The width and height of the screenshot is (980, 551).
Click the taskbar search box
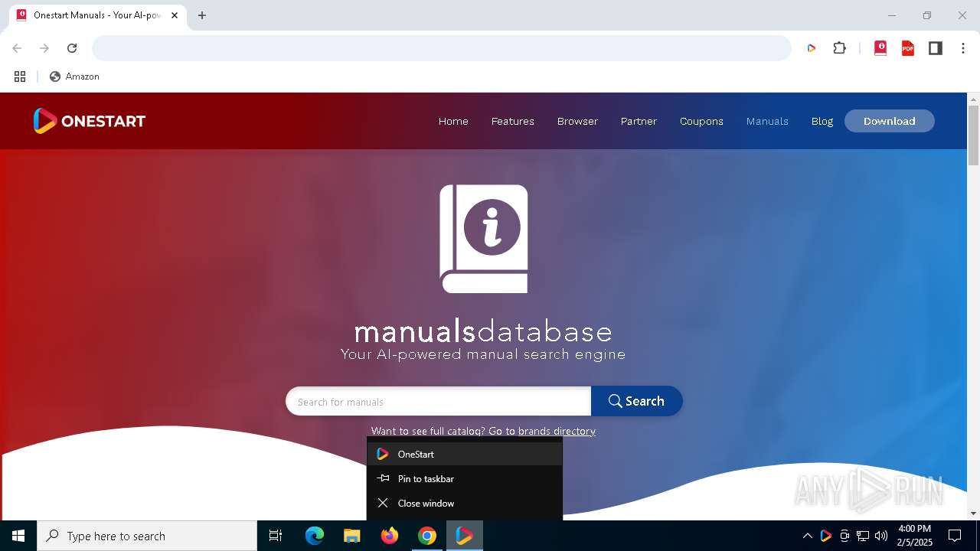point(147,536)
